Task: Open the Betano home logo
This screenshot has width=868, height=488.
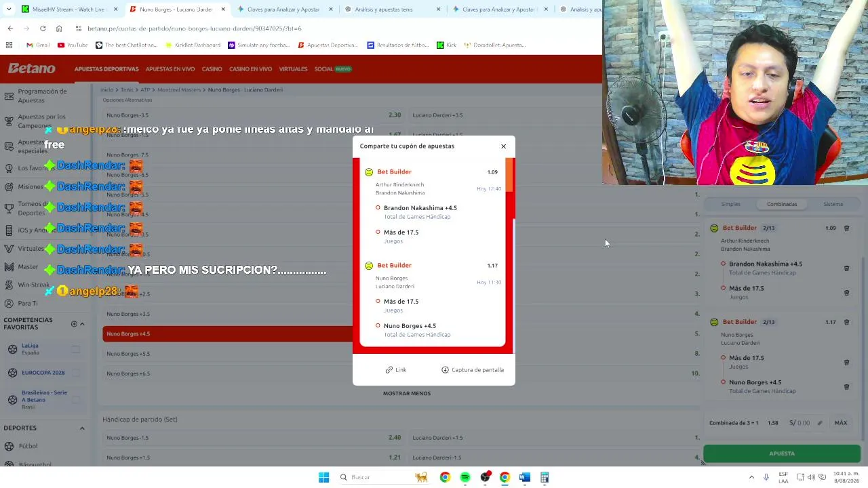Action: tap(32, 68)
